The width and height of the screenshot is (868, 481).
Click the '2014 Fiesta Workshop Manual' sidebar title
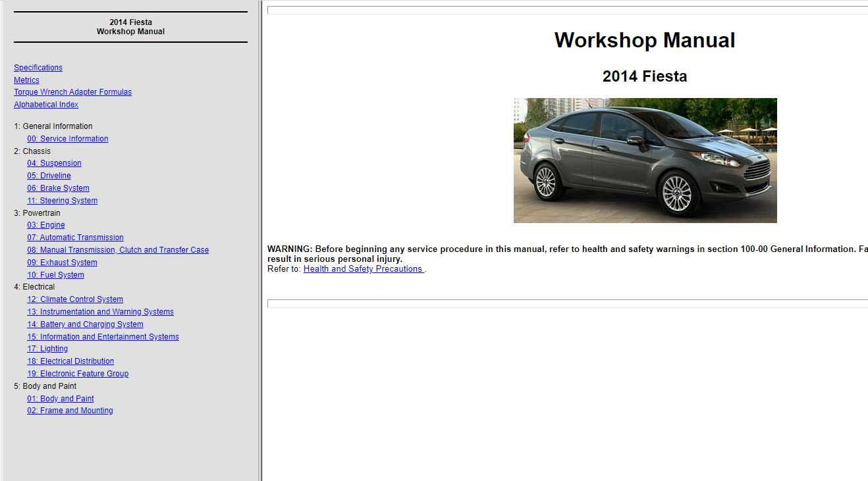[130, 27]
